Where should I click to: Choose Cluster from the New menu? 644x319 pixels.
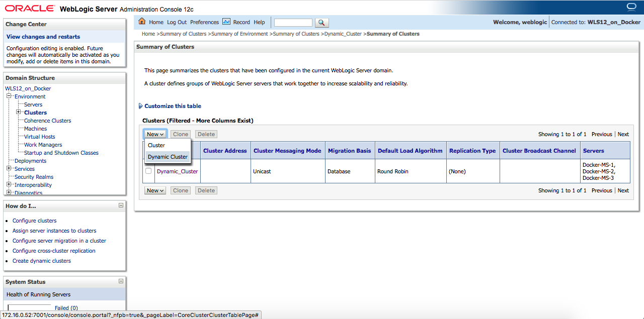tap(168, 145)
